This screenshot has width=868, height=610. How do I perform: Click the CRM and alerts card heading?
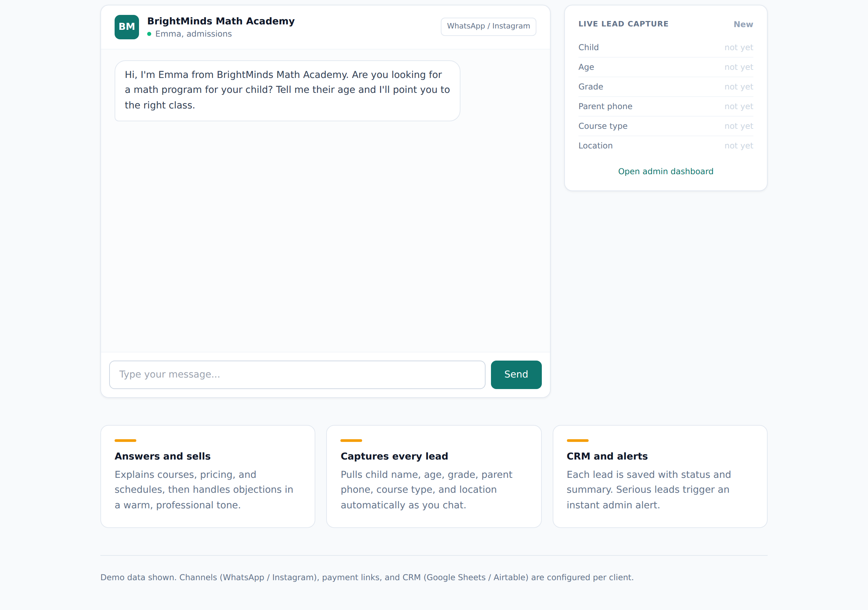(607, 456)
